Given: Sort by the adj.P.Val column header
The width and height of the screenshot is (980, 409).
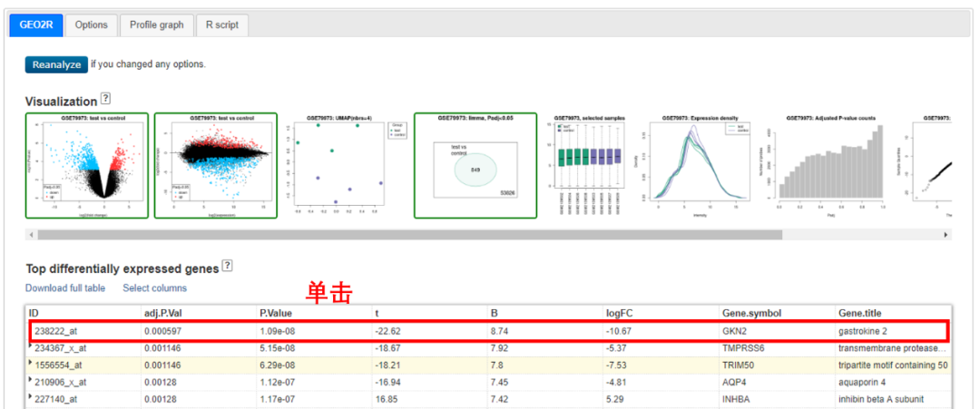Looking at the screenshot, I should pyautogui.click(x=199, y=312).
